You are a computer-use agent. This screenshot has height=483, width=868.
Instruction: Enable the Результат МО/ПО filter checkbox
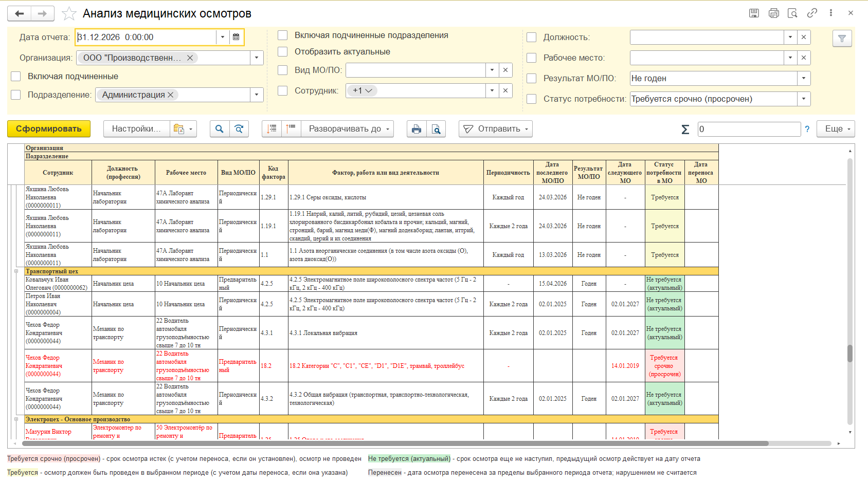pyautogui.click(x=532, y=79)
